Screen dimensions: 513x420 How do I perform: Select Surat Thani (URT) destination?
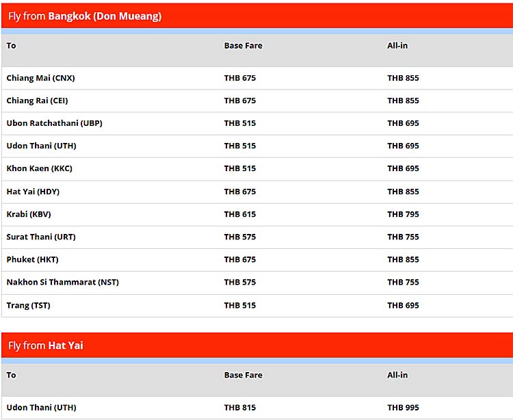click(41, 237)
